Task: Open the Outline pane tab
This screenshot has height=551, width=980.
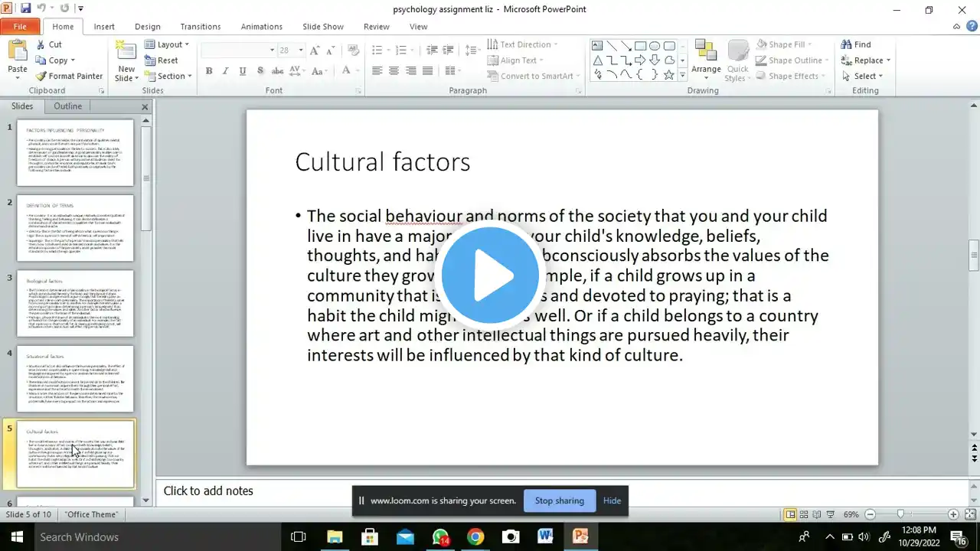Action: coord(67,106)
